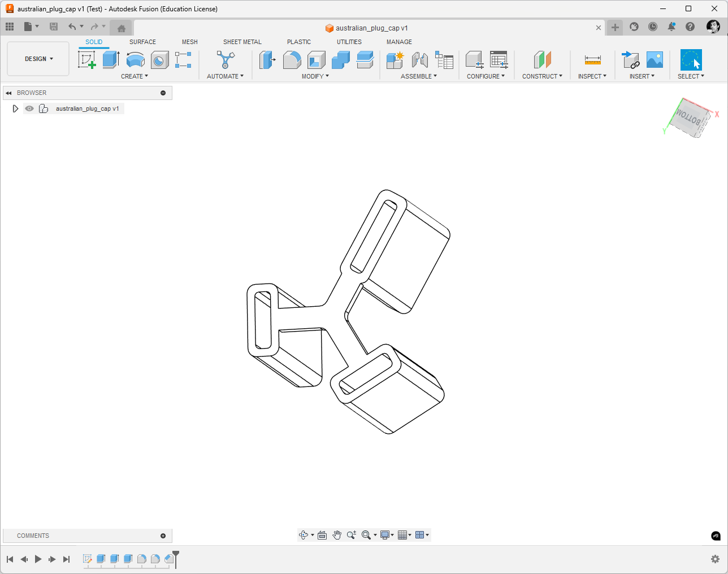Screen dimensions: 728x574
Task: Click the Insert Canvas image icon
Action: point(655,59)
